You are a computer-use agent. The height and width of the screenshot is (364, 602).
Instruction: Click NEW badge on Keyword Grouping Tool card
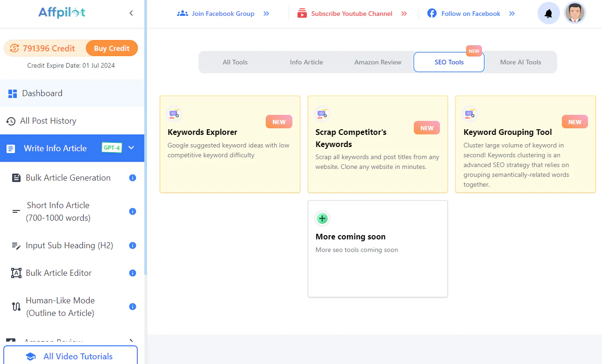point(574,122)
